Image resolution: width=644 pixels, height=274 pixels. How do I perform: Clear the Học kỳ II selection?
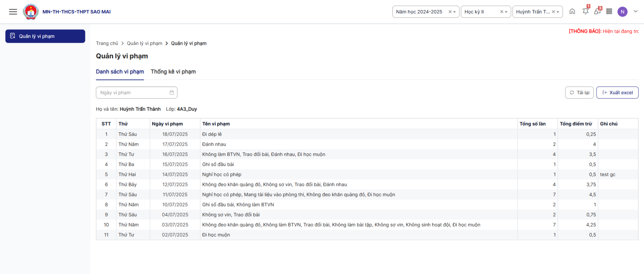tap(502, 12)
